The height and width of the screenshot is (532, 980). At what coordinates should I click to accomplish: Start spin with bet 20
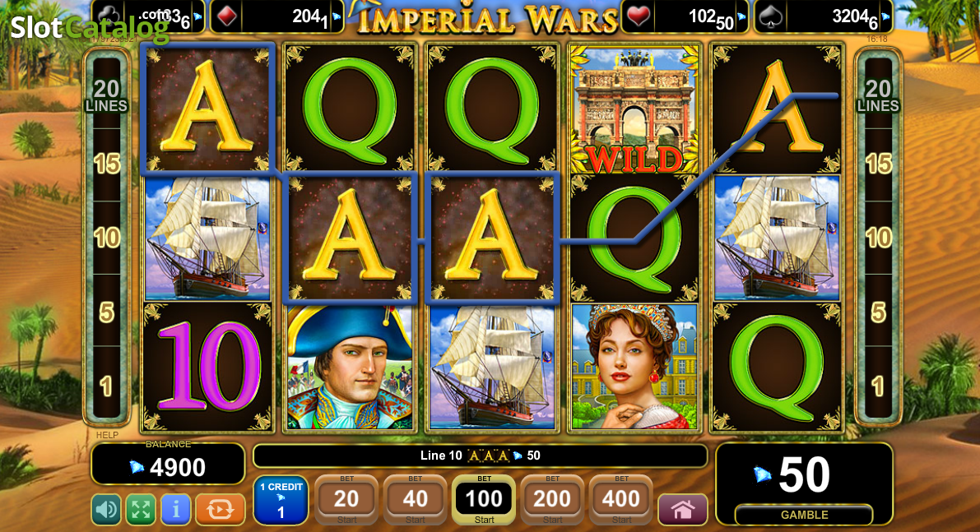coord(346,500)
